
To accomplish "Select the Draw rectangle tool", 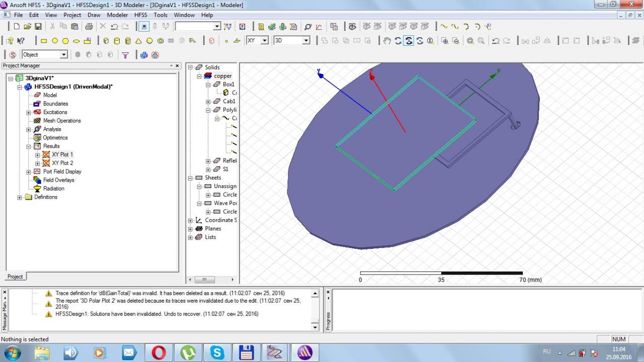I will [44, 41].
